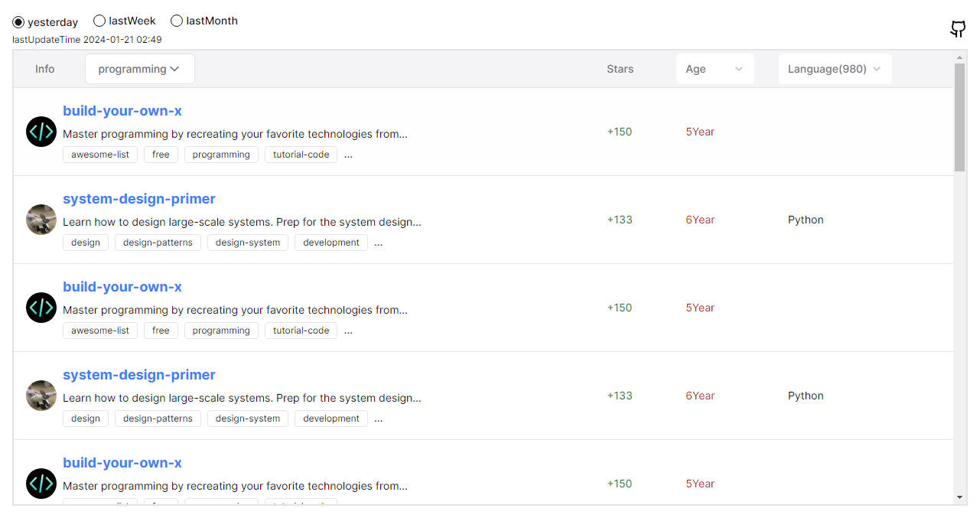Select the lastWeek radio option

coord(99,21)
